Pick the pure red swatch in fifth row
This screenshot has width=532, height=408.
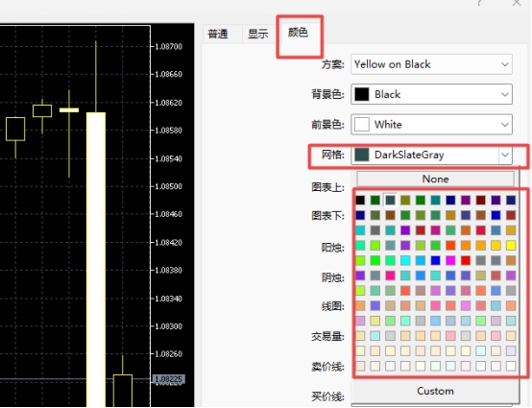tap(466, 260)
